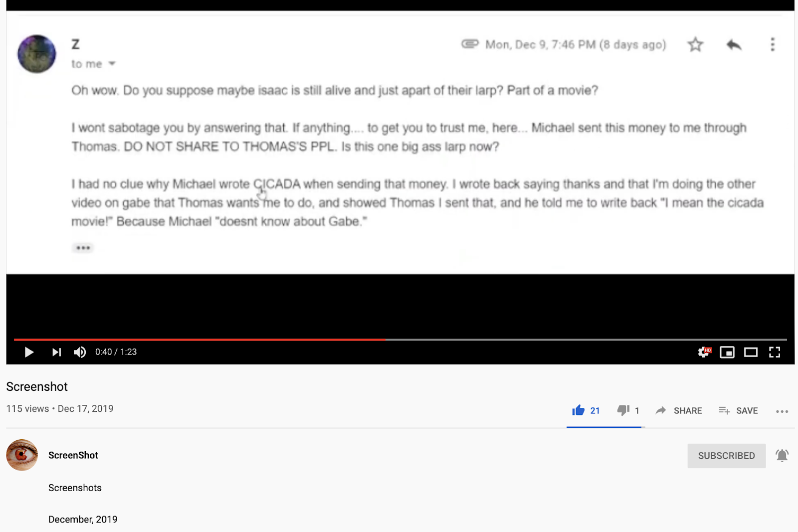The height and width of the screenshot is (532, 798).
Task: Save video to playlist
Action: tap(738, 410)
